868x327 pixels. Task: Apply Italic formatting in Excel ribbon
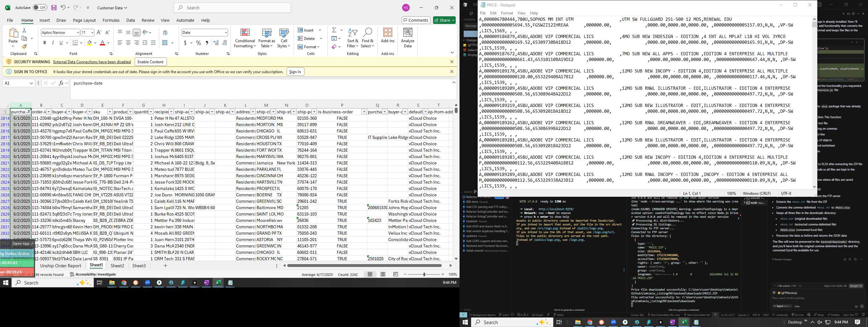pyautogui.click(x=53, y=43)
